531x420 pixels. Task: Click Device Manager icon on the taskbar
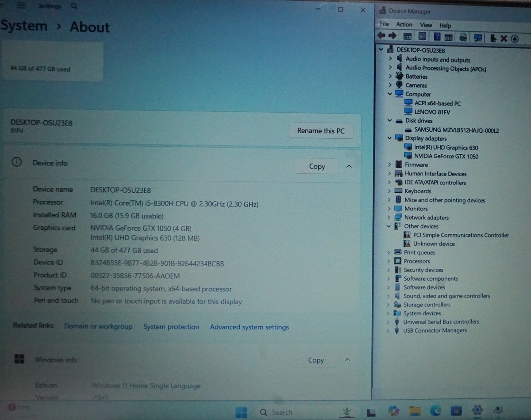[x=499, y=411]
